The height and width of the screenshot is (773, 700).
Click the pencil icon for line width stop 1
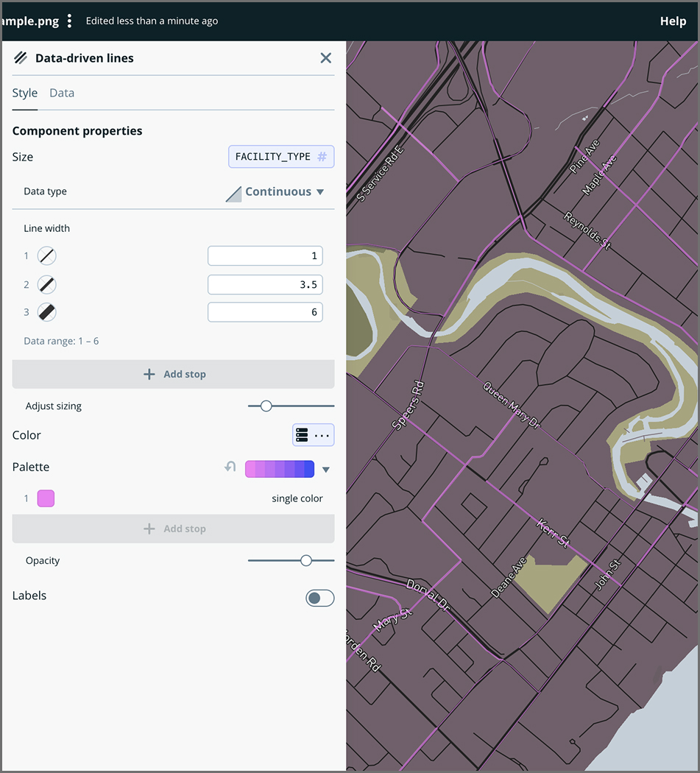[45, 255]
